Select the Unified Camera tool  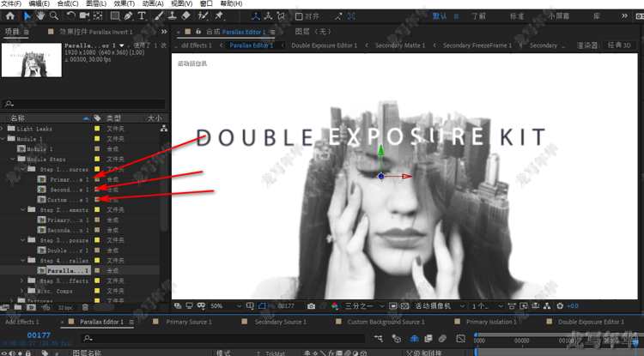[85, 16]
